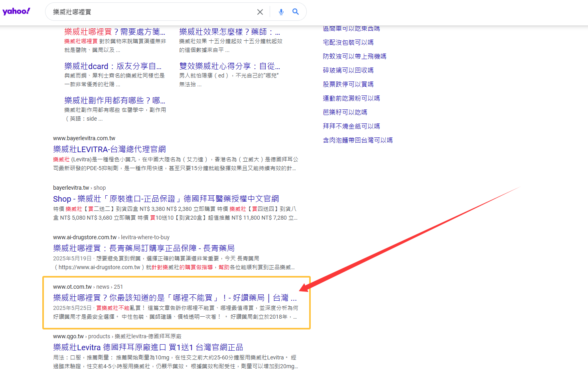Viewport: 588px width, 371px height.
Task: Open 樂威壯哪裡買？需要處方箋 sub-result
Action: click(114, 32)
